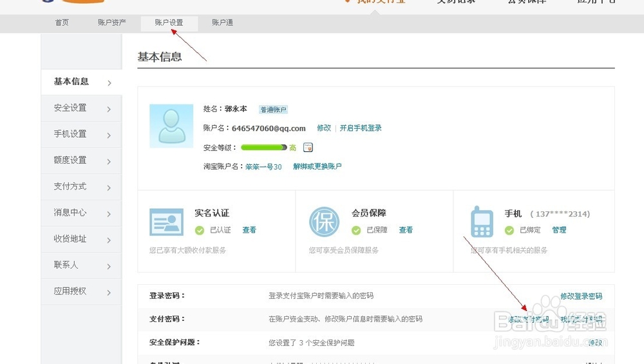
Task: Click the chevron next to 联系人
Action: pos(109,267)
